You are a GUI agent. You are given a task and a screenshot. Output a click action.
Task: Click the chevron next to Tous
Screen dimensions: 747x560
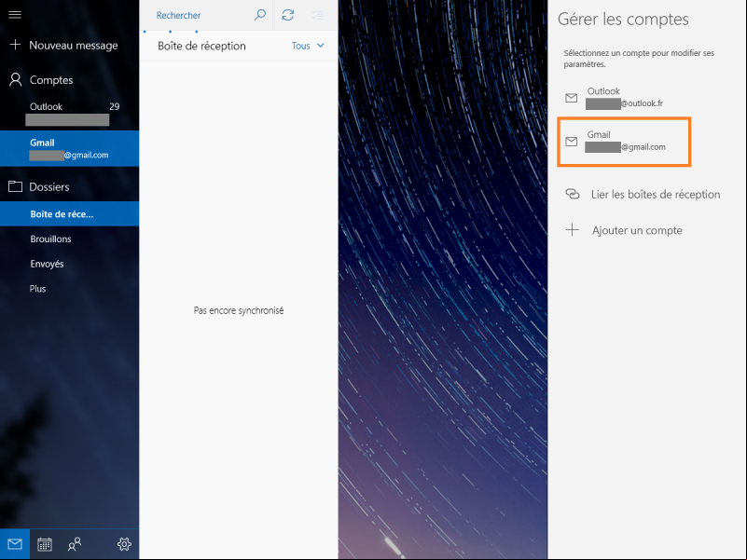(321, 46)
